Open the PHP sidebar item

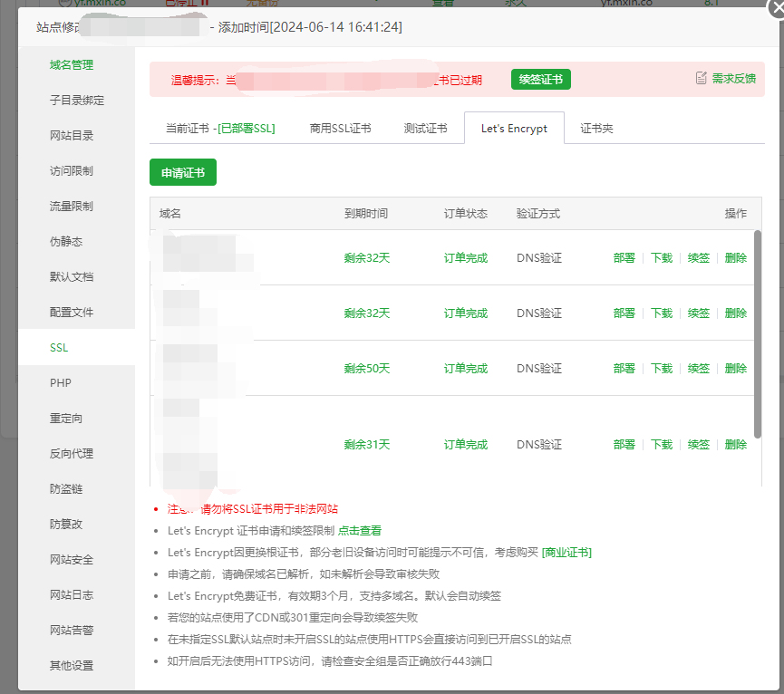coord(61,383)
